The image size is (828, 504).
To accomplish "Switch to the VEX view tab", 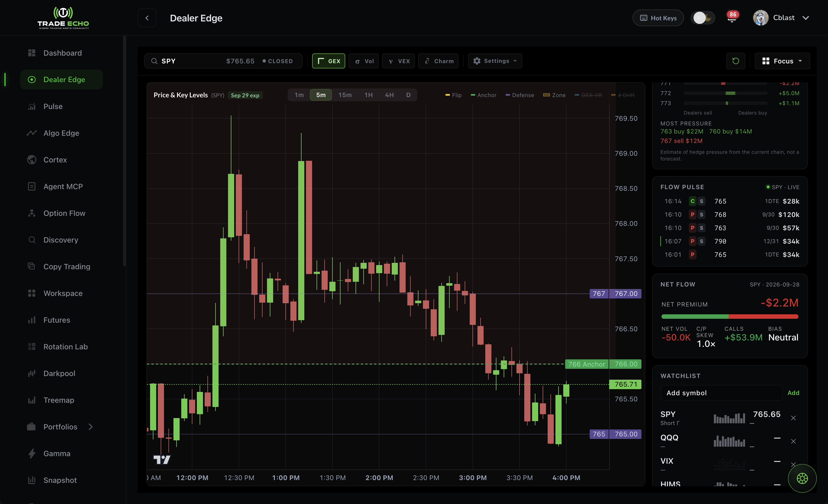I will pyautogui.click(x=398, y=61).
